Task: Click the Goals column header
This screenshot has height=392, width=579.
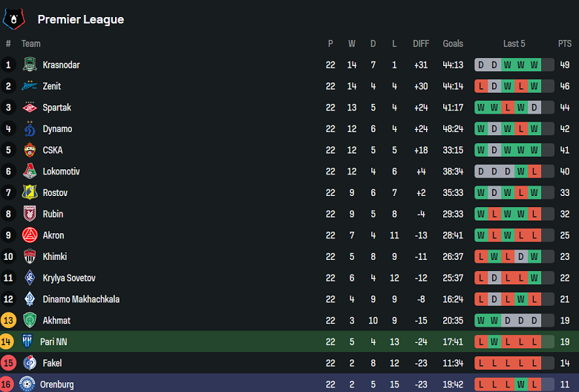Action: click(453, 44)
